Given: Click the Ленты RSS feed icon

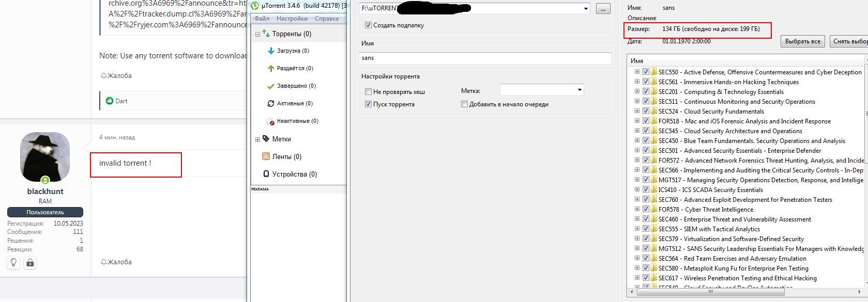Looking at the screenshot, I should tap(266, 156).
